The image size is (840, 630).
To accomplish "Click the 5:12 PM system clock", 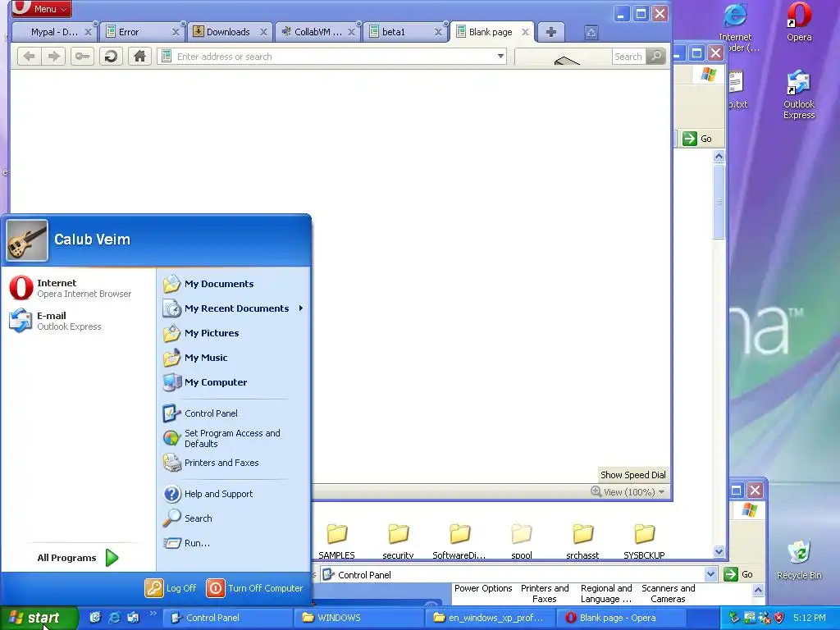I will point(810,618).
